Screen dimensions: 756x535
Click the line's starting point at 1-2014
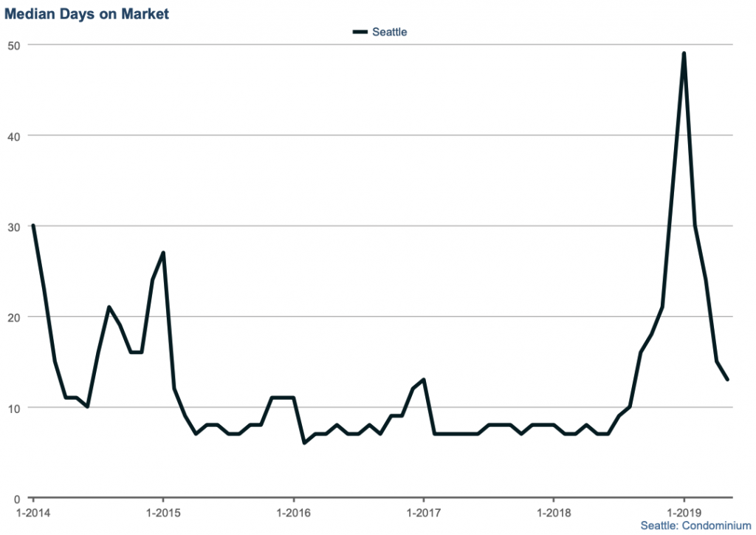click(33, 226)
